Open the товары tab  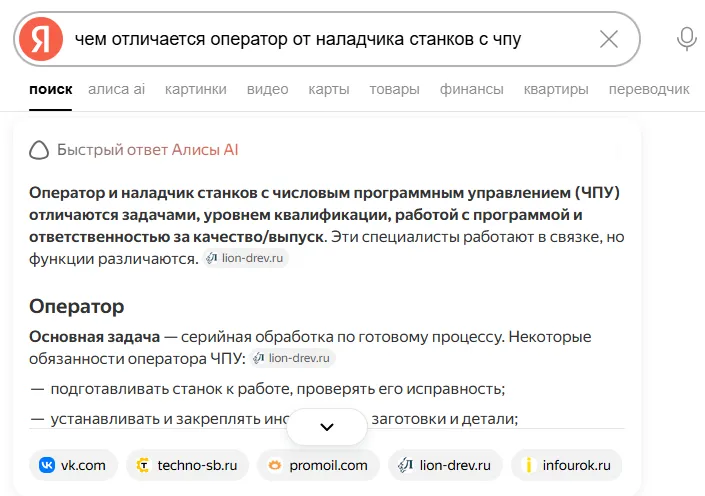click(x=394, y=89)
